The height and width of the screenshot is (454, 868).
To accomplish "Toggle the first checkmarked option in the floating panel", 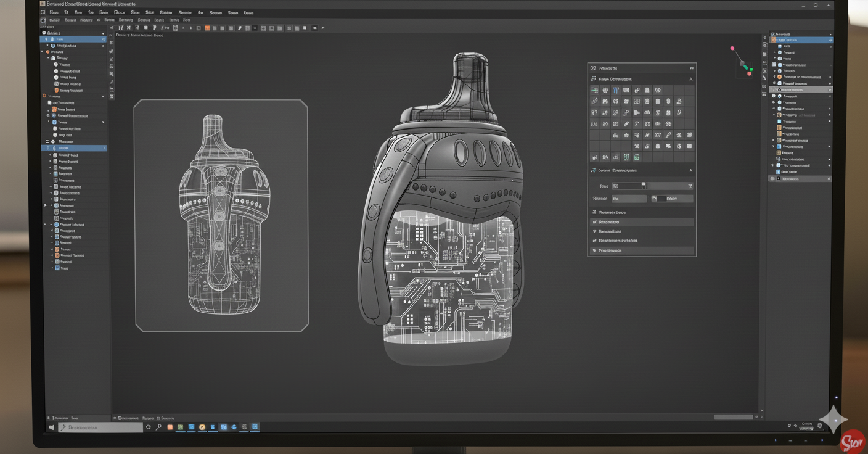I will click(x=594, y=222).
